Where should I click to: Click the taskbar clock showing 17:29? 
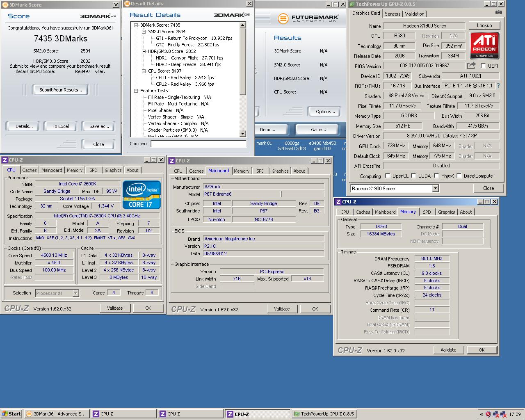[x=515, y=414]
